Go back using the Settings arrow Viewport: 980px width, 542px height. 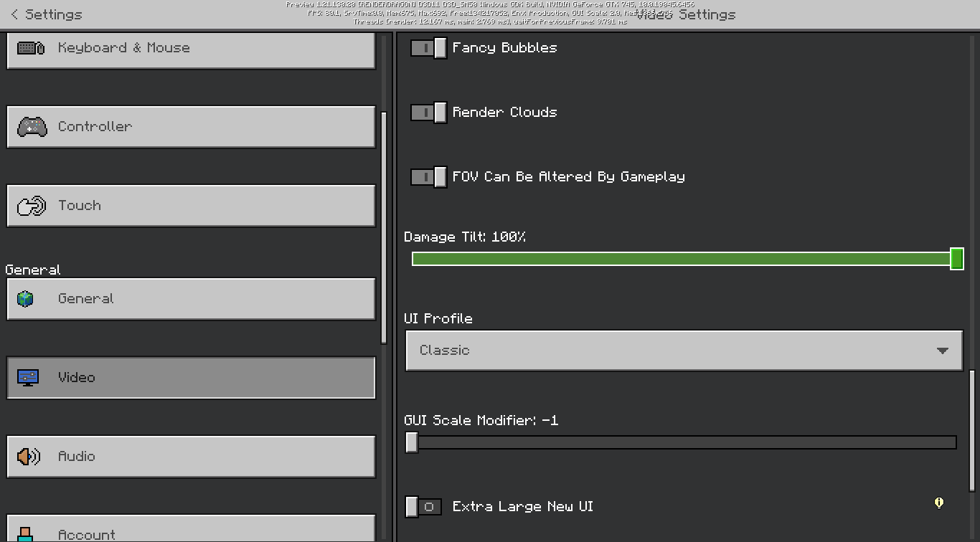click(14, 14)
